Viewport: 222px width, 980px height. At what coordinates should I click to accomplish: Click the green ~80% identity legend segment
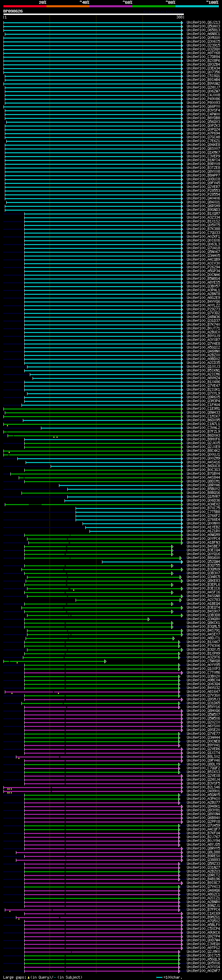[154, 6]
